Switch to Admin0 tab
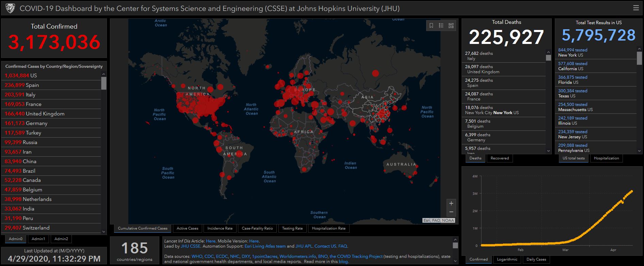Screen dimensions: 644x266 click(x=16, y=239)
